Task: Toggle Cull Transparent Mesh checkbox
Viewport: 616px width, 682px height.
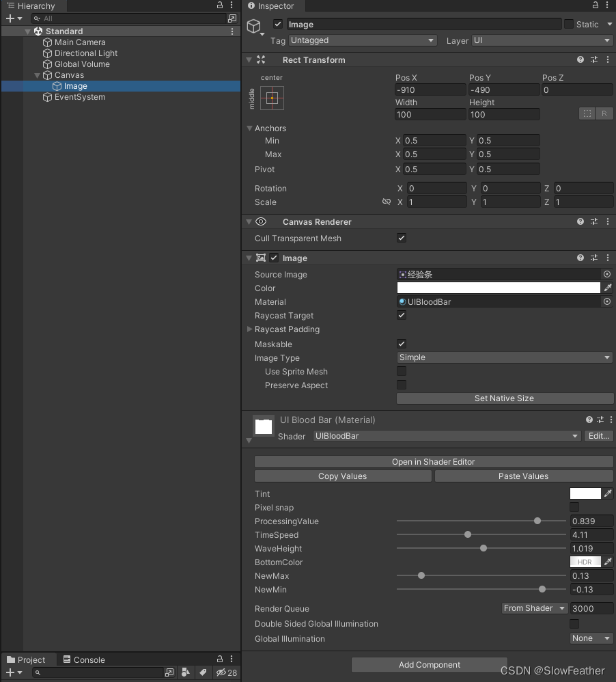Action: tap(402, 238)
